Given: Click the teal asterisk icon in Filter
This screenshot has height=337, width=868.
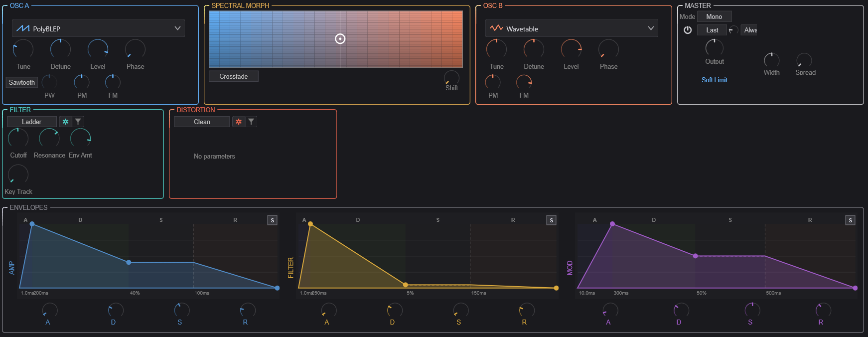Looking at the screenshot, I should pos(65,122).
